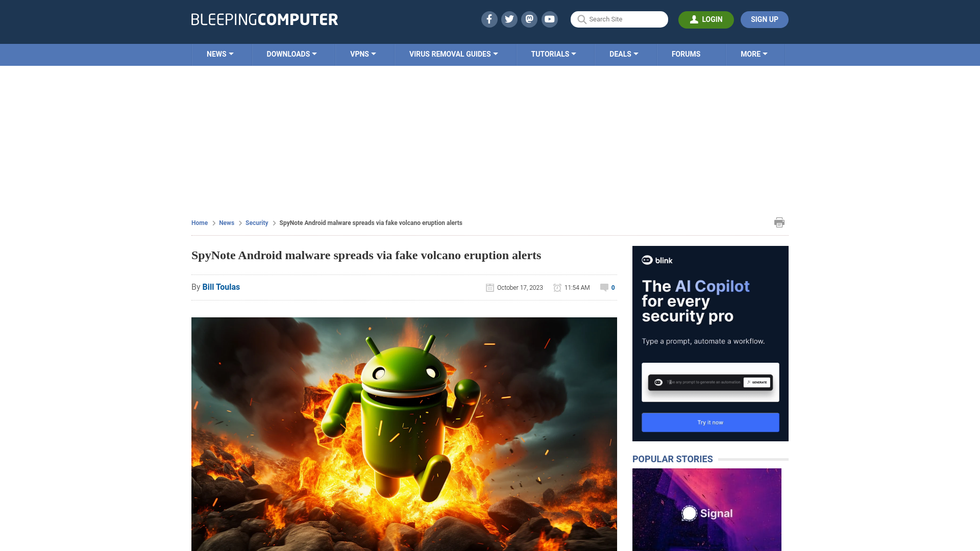
Task: Click the Security breadcrumb link
Action: click(x=256, y=222)
